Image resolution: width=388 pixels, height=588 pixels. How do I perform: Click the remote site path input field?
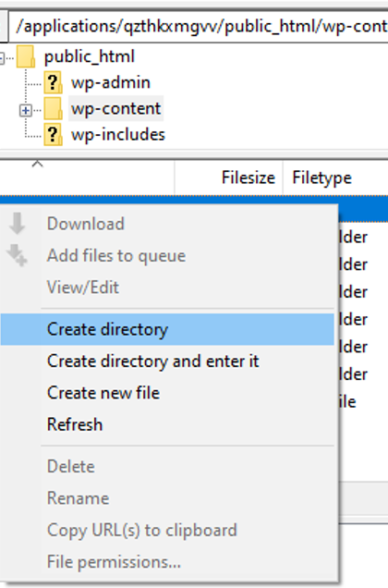(198, 26)
